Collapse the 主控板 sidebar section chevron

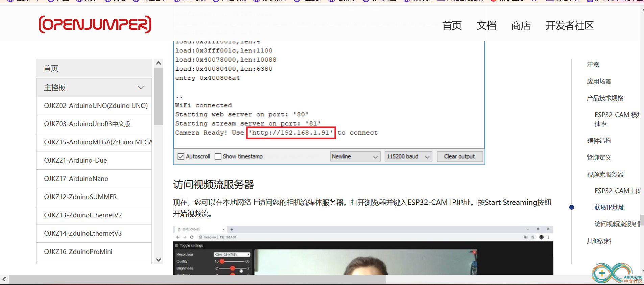[x=141, y=88]
